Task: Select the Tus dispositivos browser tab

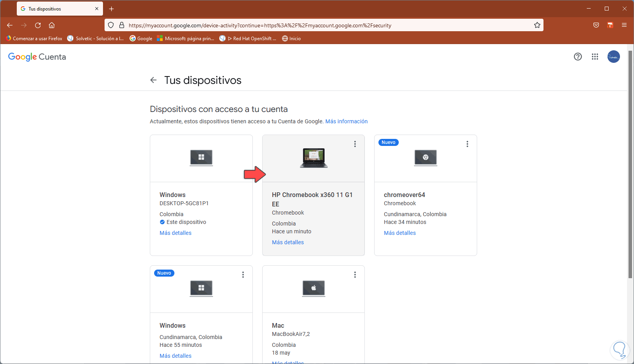Action: [60, 9]
